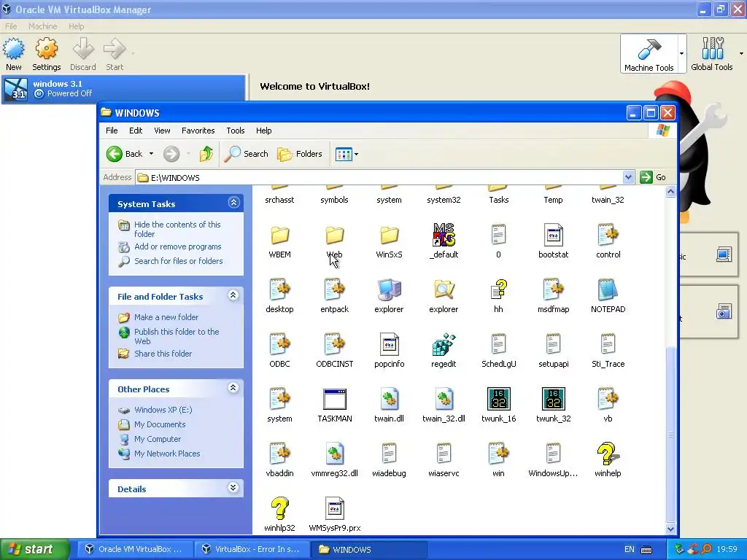Open the regedit file icon
Viewport: 747px width, 560px height.
(x=444, y=345)
